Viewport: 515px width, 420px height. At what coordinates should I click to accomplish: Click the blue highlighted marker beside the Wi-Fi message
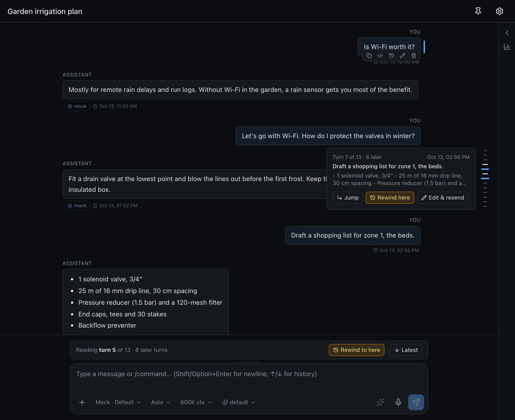click(x=424, y=47)
